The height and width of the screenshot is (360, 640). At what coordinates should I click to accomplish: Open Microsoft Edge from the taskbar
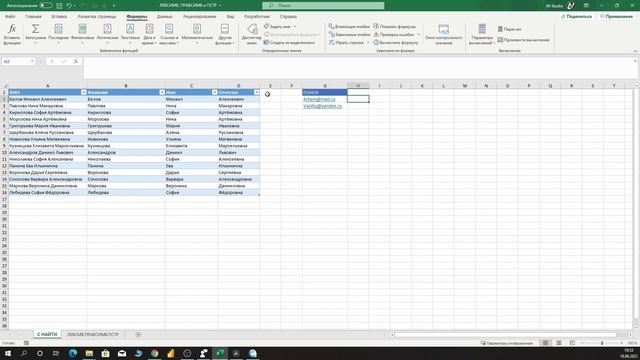[73, 353]
